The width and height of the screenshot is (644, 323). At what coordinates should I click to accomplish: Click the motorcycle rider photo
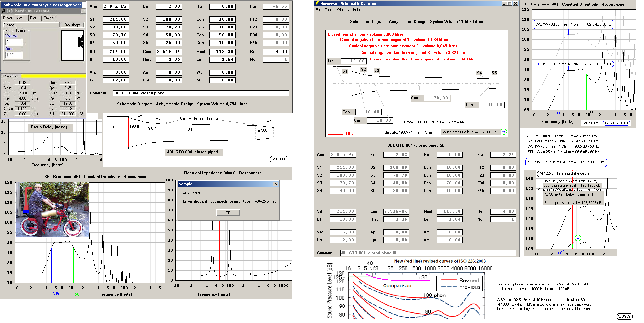(52, 210)
